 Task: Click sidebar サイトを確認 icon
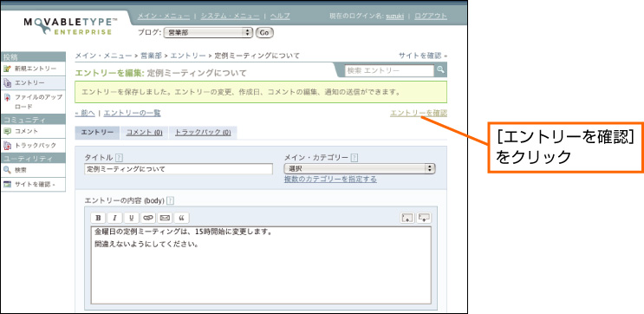coord(8,185)
